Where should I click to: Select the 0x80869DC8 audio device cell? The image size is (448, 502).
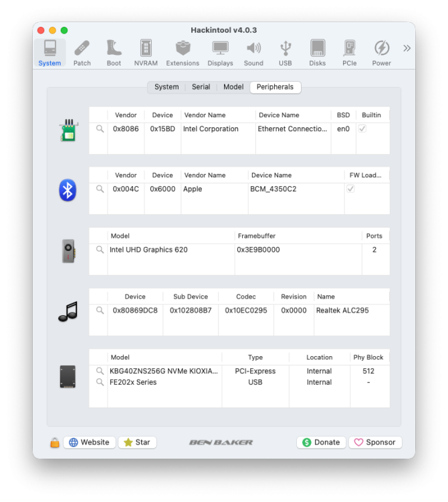(x=135, y=311)
